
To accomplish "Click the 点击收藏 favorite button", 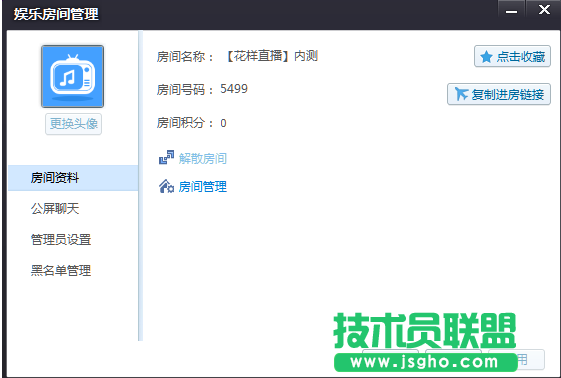I will (x=512, y=56).
